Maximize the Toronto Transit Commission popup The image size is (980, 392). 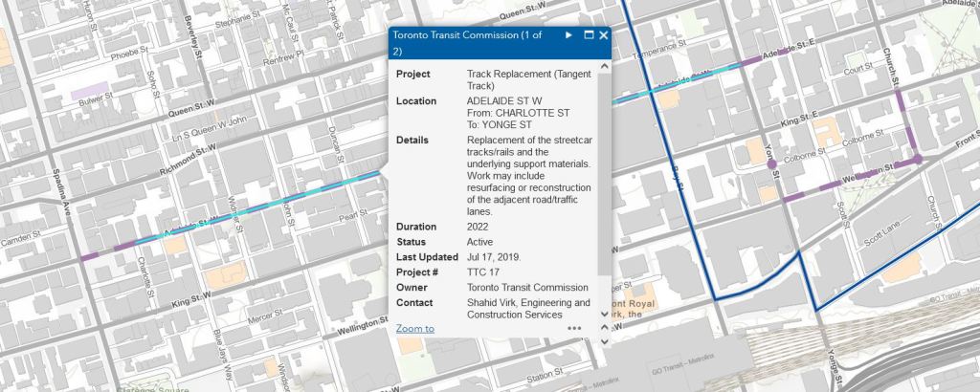pyautogui.click(x=589, y=35)
